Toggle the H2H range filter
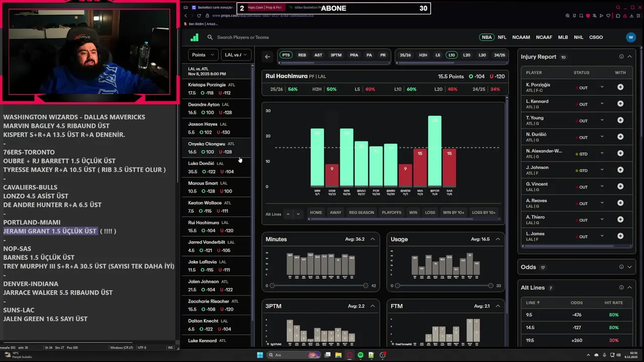This screenshot has width=644, height=362. click(x=423, y=55)
